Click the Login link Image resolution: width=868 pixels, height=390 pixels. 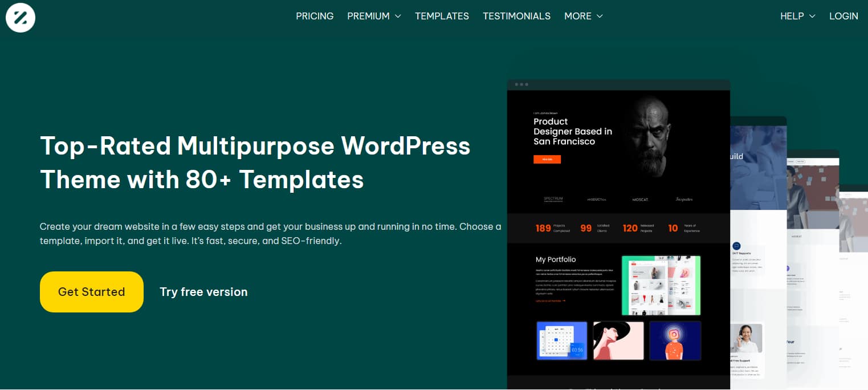pos(843,16)
